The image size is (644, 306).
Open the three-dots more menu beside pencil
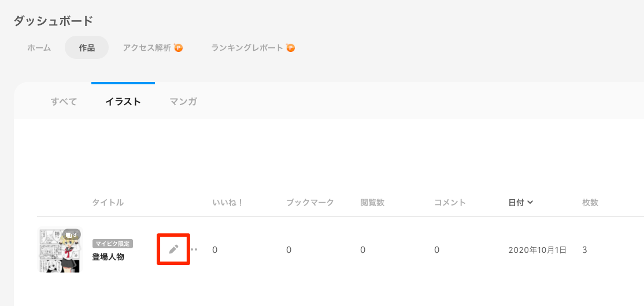(194, 249)
